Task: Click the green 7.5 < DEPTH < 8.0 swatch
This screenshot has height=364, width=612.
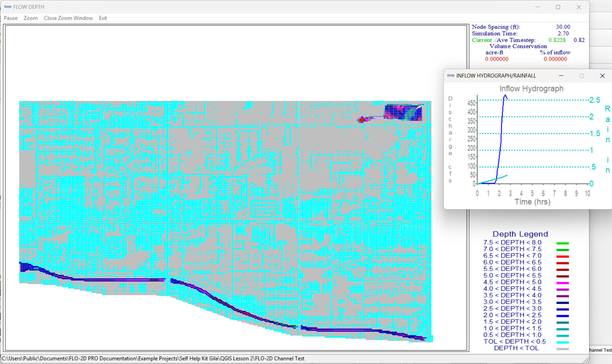Action: (562, 243)
